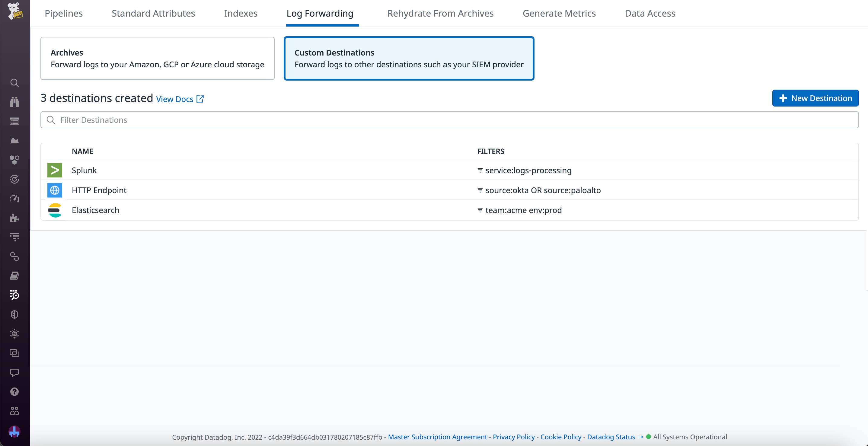This screenshot has width=868, height=446.
Task: Open the Security shield icon in the sidebar
Action: point(14,314)
